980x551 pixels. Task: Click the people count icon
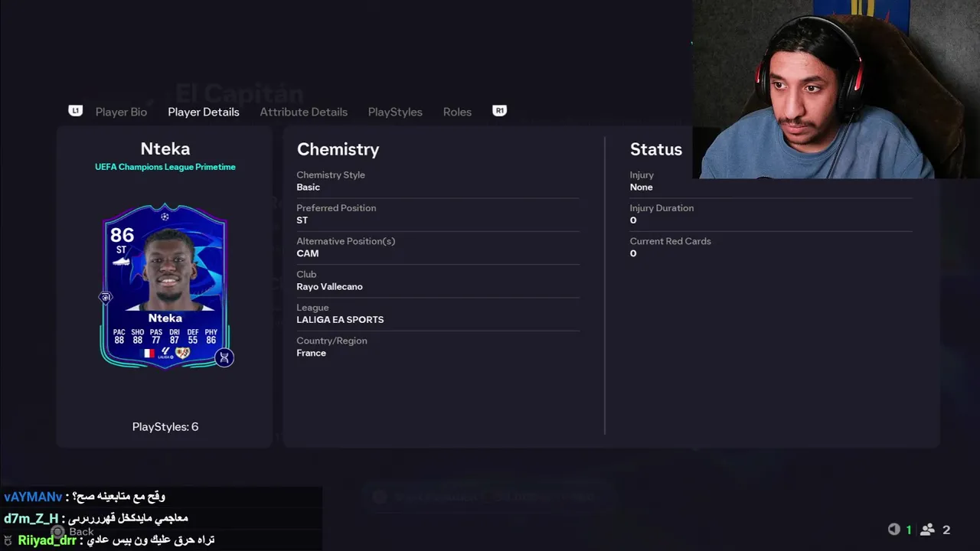(927, 530)
